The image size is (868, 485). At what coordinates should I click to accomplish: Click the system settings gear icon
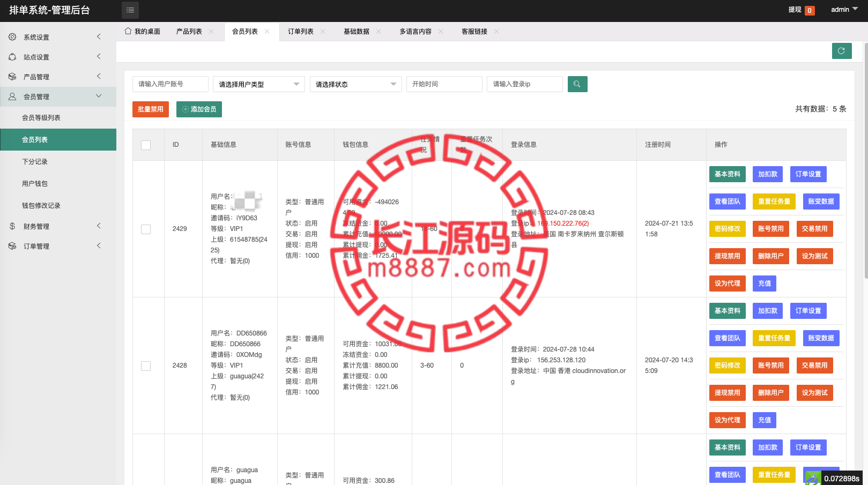[12, 37]
